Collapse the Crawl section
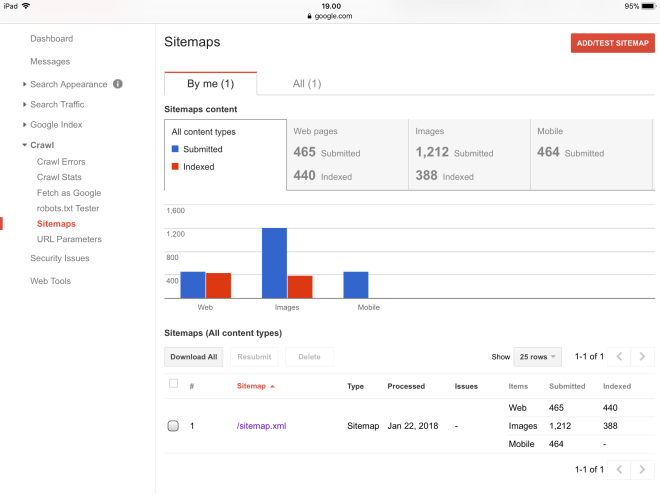 pyautogui.click(x=25, y=145)
